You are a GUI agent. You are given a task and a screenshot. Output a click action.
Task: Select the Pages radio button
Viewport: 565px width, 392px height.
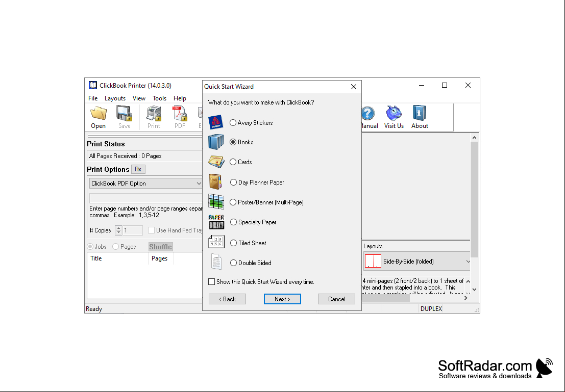[116, 247]
